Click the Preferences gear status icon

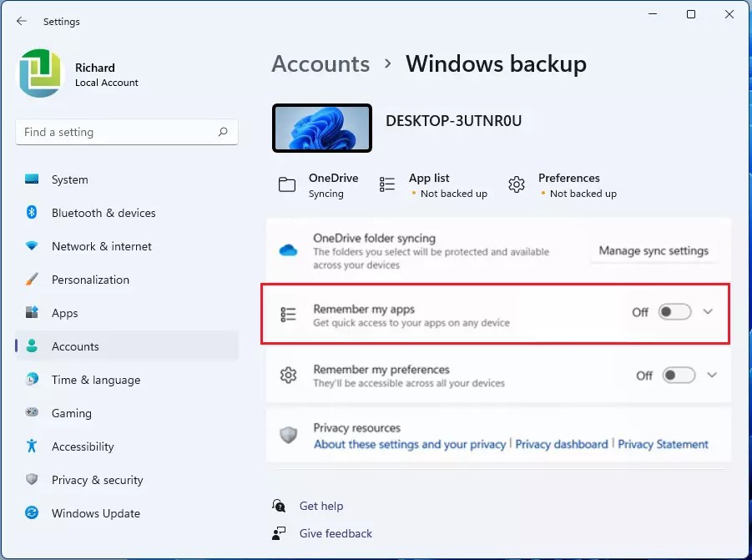[x=517, y=184]
